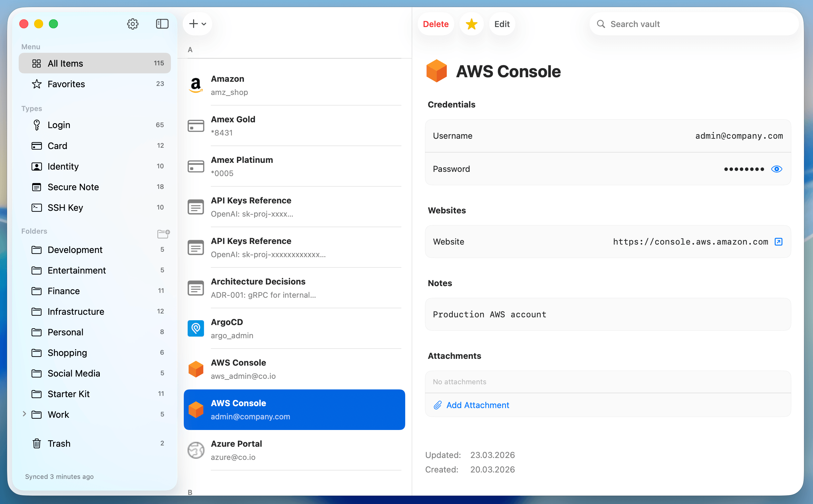Select the Azure Portal entry
This screenshot has width=813, height=504.
point(294,450)
